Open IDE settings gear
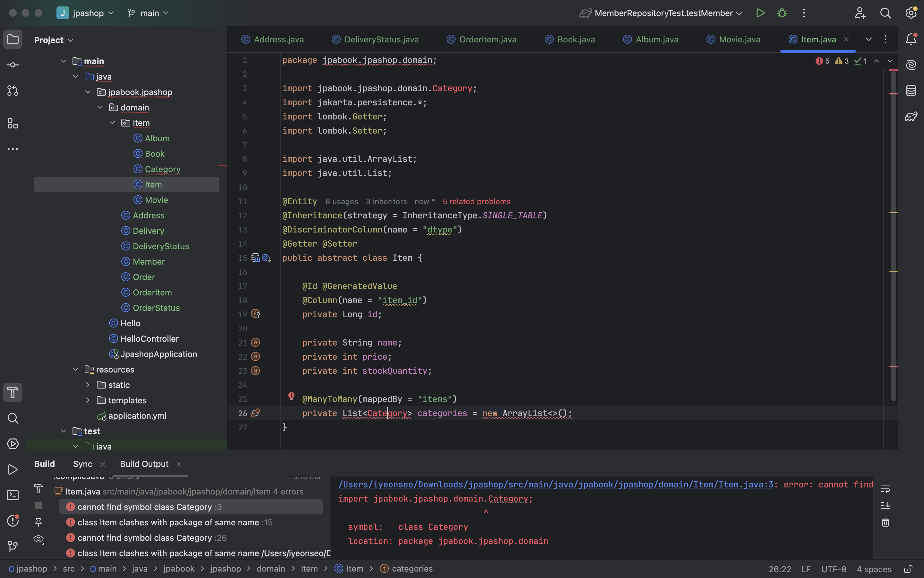The width and height of the screenshot is (924, 578). coord(911,13)
